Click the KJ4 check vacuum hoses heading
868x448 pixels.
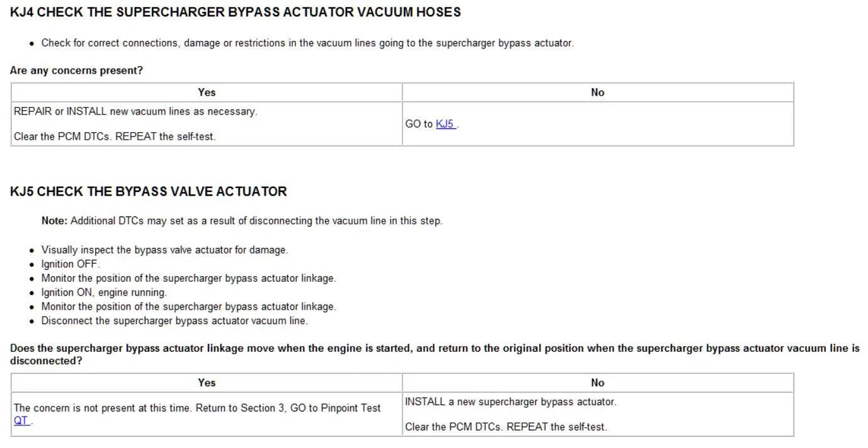pyautogui.click(x=236, y=12)
